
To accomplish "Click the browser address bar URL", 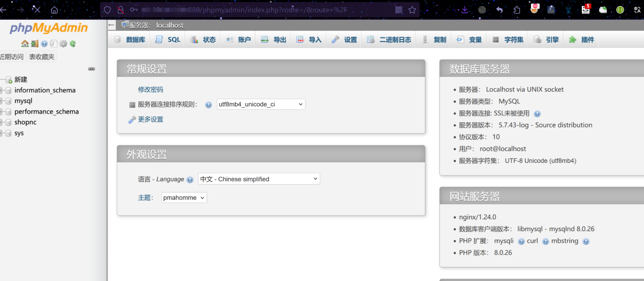I will point(245,10).
